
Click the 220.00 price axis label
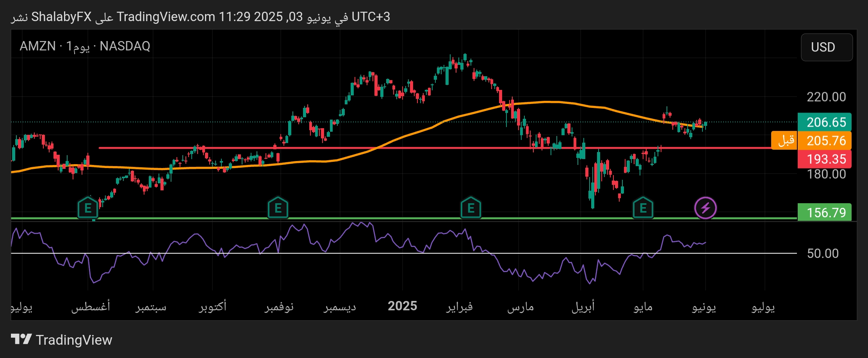pos(826,97)
